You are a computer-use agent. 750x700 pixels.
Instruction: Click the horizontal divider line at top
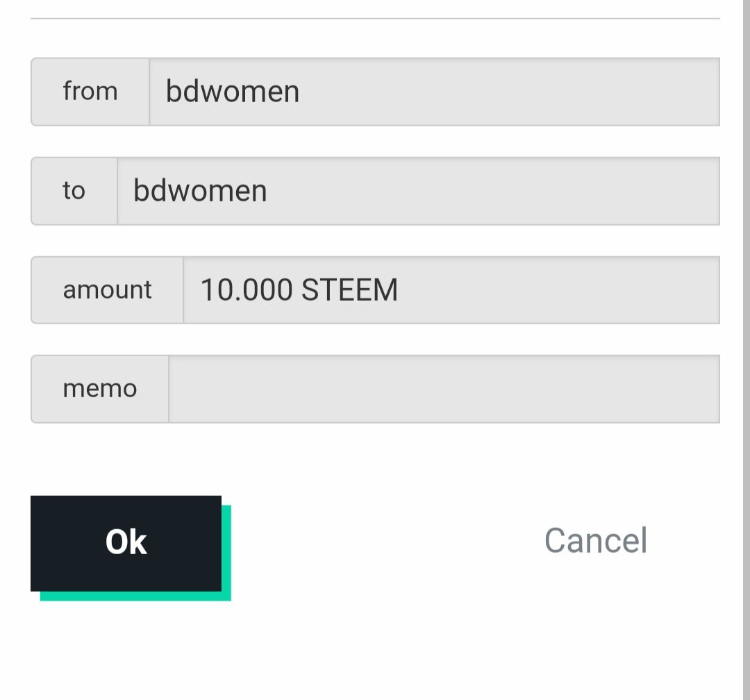coord(375,18)
